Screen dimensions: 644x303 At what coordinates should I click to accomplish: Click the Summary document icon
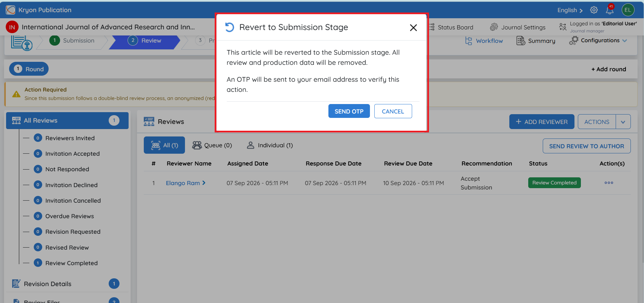tap(520, 41)
